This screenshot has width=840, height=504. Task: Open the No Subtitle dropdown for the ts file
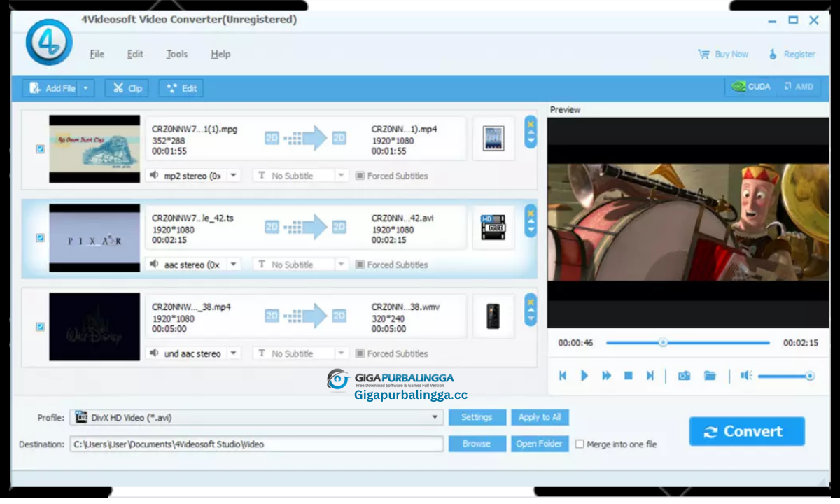(x=300, y=265)
